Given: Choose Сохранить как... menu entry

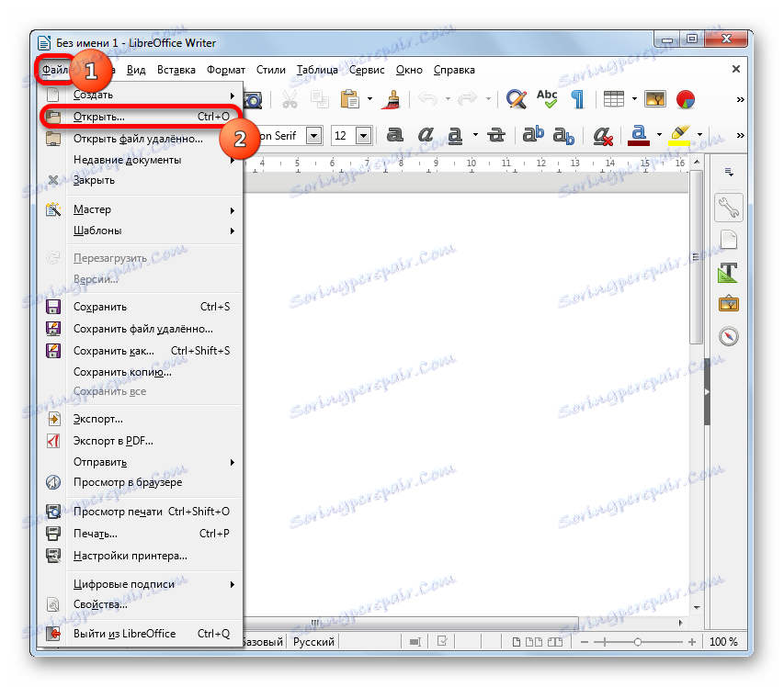Looking at the screenshot, I should 139,351.
